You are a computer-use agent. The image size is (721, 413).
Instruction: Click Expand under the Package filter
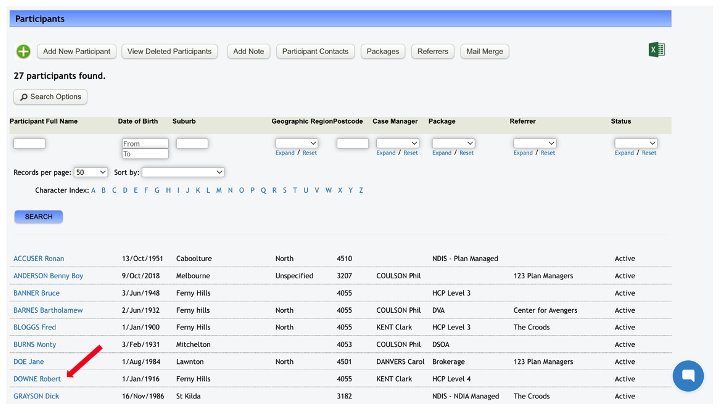coord(442,153)
